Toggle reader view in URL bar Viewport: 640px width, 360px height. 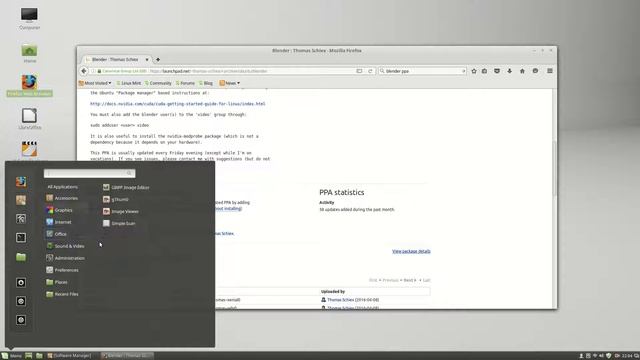coord(359,71)
